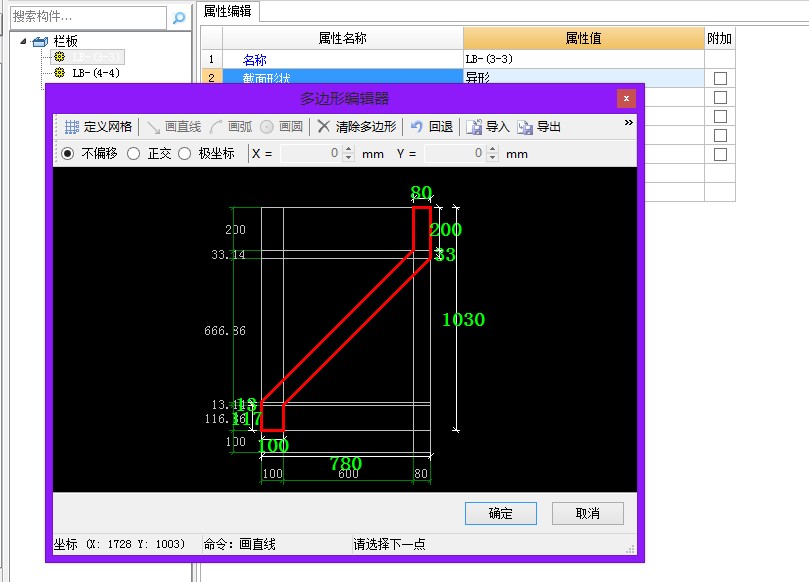Toggle the fourth 附加 checkbox
The height and width of the screenshot is (582, 809).
coord(720,135)
